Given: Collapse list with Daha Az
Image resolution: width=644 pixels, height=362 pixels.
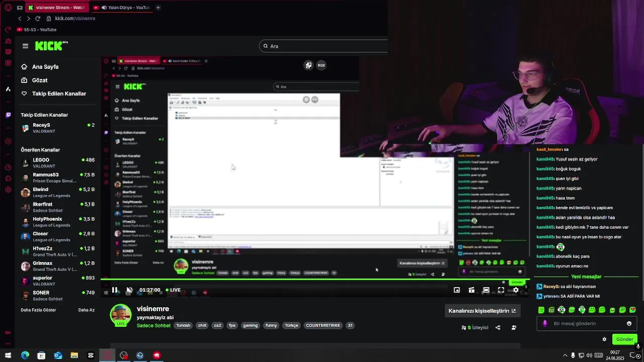Looking at the screenshot, I should click(x=87, y=310).
